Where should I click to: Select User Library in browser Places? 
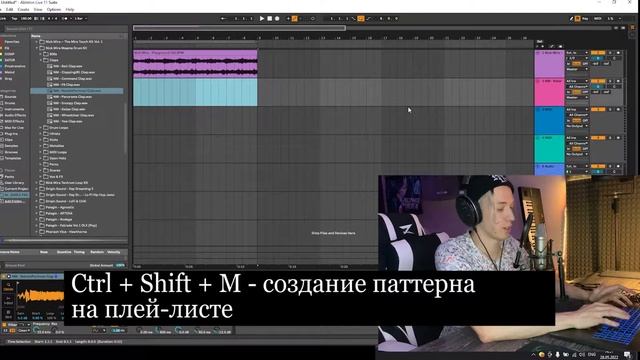tap(14, 183)
